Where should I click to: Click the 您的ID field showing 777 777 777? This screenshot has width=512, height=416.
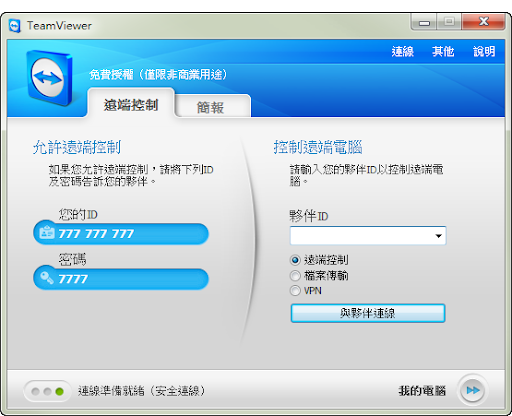point(121,233)
